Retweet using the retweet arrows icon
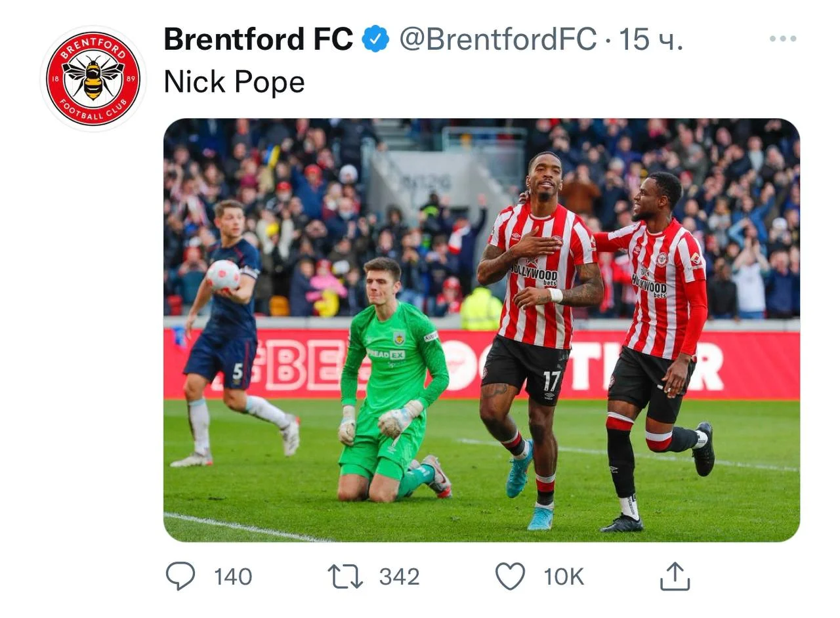This screenshot has height=618, width=840. point(345,576)
